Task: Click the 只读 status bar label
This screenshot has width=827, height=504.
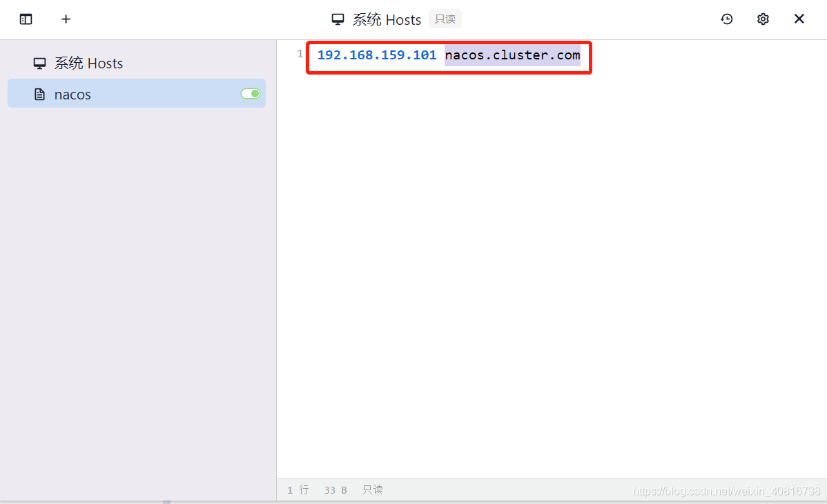Action: 372,490
